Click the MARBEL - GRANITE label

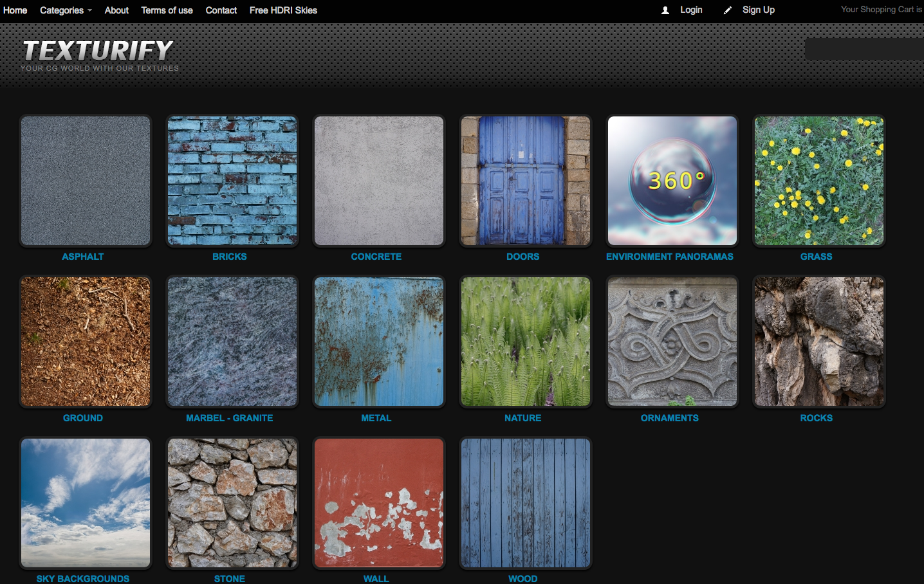point(230,418)
